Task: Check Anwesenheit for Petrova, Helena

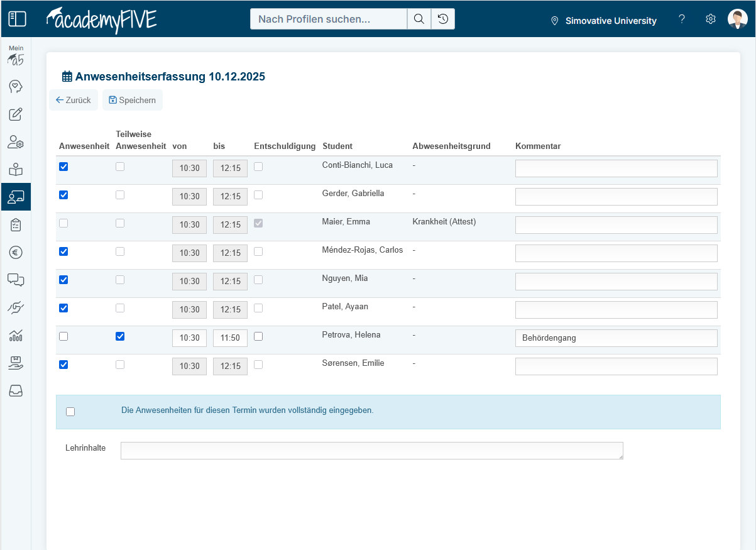Action: [x=63, y=336]
